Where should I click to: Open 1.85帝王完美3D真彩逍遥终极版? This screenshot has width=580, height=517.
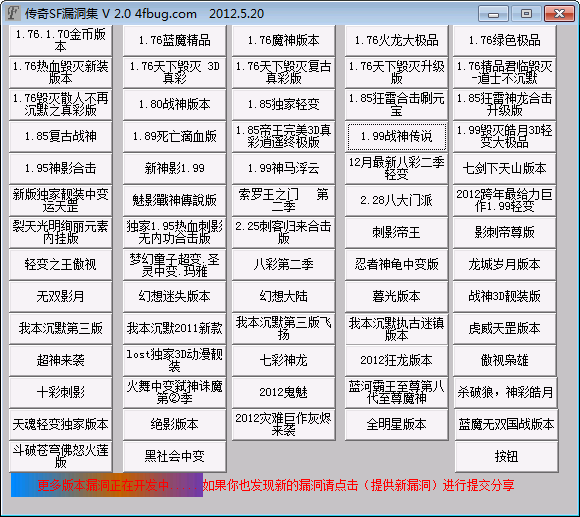pos(284,136)
